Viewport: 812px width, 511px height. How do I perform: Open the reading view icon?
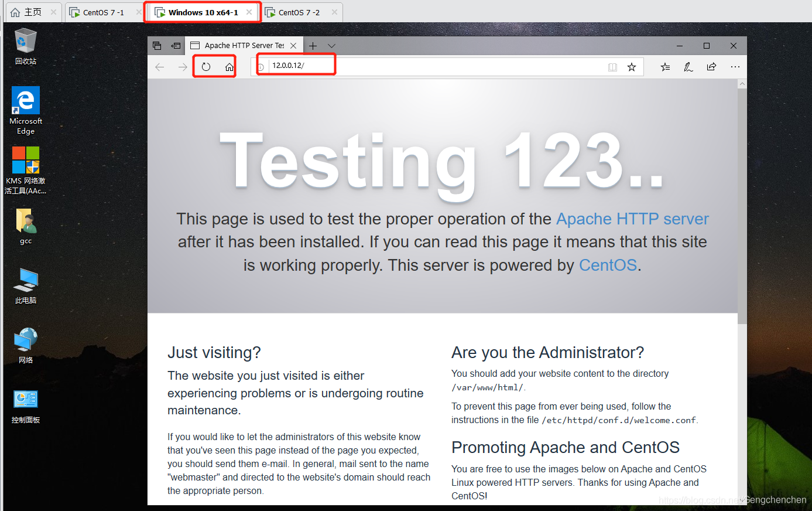tap(612, 67)
